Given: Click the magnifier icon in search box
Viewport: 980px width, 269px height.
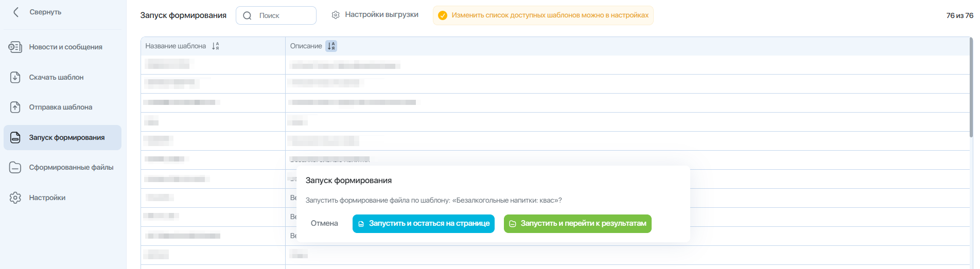Looking at the screenshot, I should 247,15.
